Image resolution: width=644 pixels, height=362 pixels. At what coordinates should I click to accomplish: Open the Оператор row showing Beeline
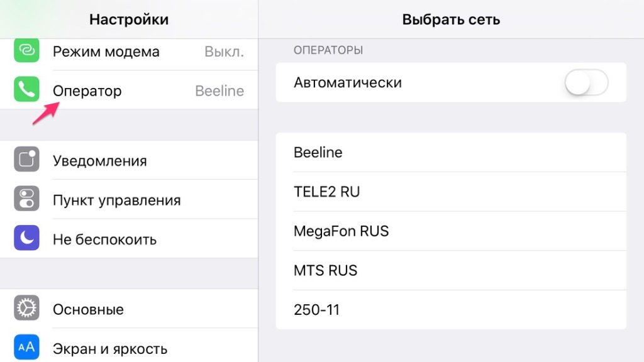126,90
